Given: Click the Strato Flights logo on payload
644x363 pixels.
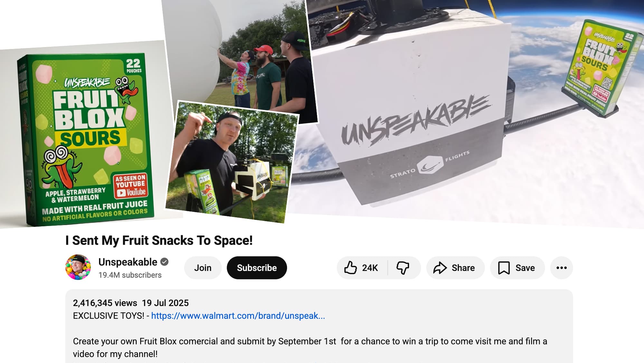Looking at the screenshot, I should [430, 165].
